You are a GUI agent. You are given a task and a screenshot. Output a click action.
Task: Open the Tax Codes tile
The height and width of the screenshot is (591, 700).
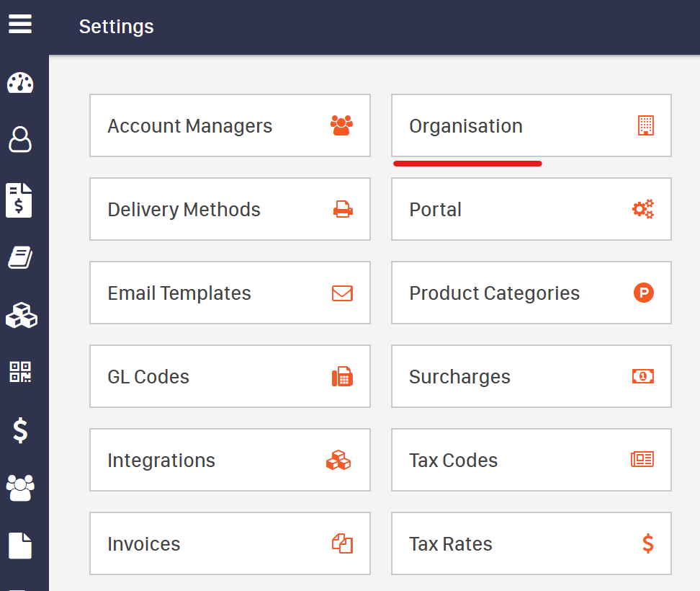coord(531,460)
